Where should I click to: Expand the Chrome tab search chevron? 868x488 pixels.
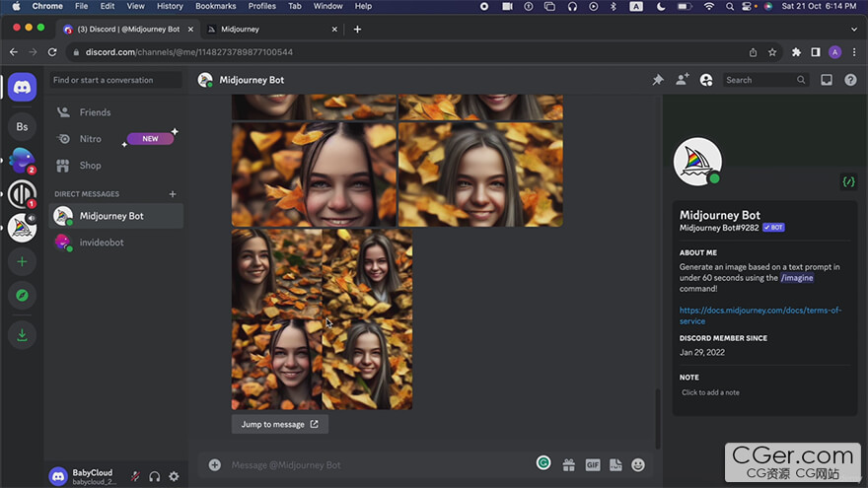pyautogui.click(x=853, y=30)
